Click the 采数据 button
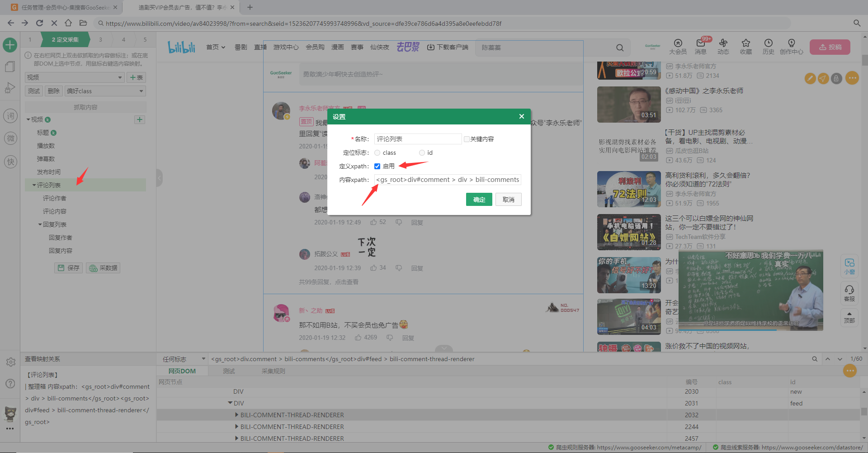Image resolution: width=868 pixels, height=453 pixels. [103, 268]
